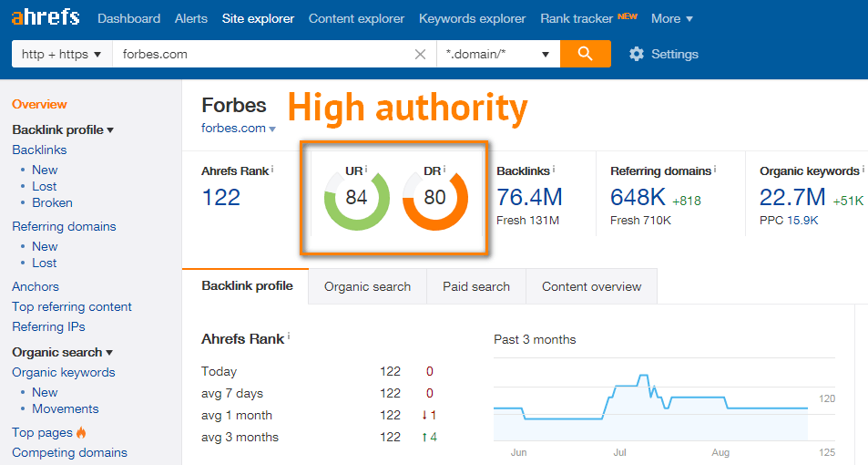Click the orange search magnifier button
This screenshot has width=868, height=465.
point(585,54)
